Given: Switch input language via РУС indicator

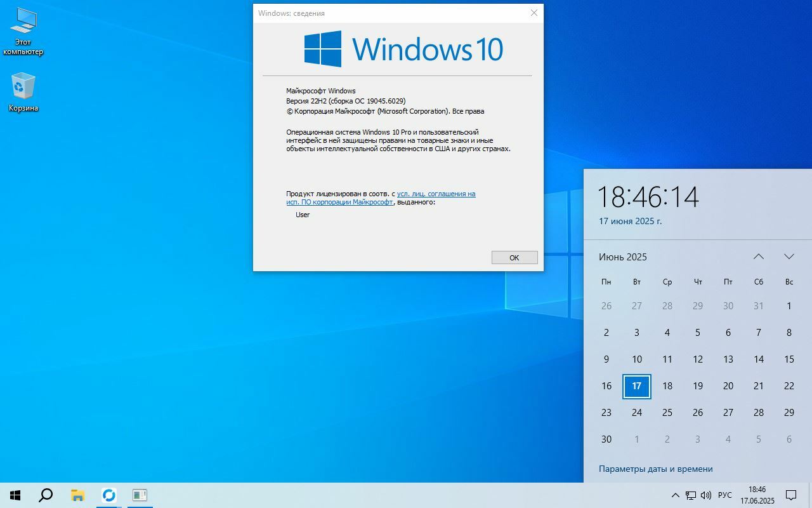Looking at the screenshot, I should [x=724, y=495].
